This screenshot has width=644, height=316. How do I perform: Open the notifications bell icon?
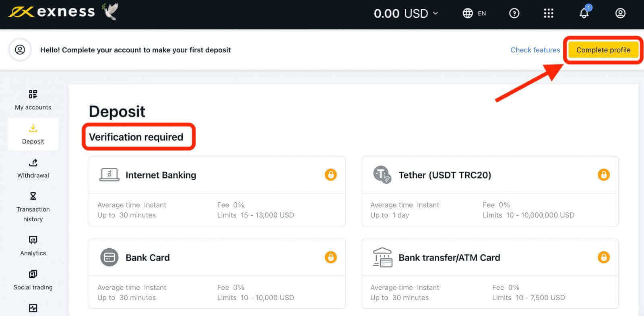584,13
